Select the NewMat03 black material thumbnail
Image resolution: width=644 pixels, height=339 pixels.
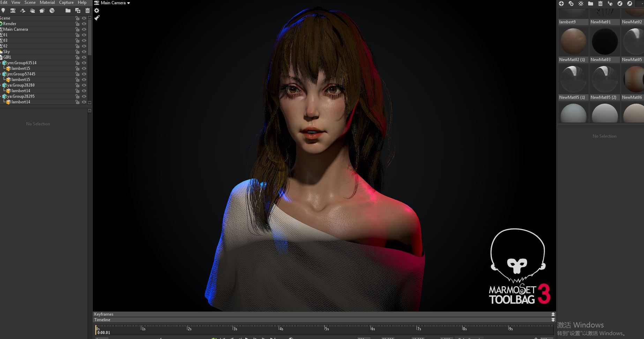tap(605, 42)
